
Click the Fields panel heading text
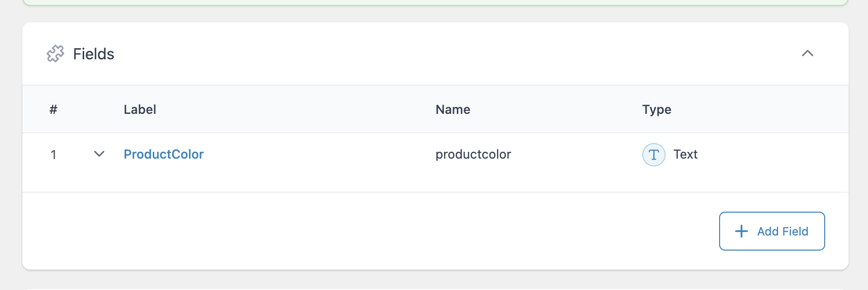pos(93,54)
